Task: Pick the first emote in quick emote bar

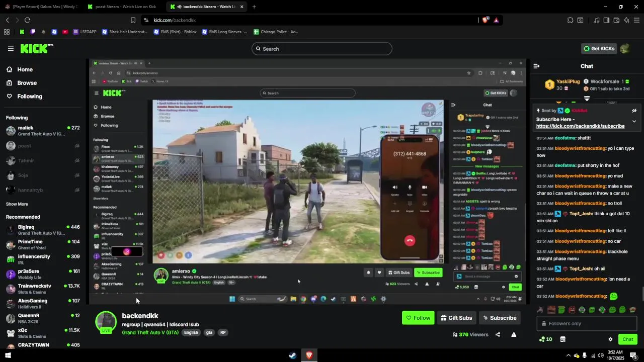Action: pos(540,310)
